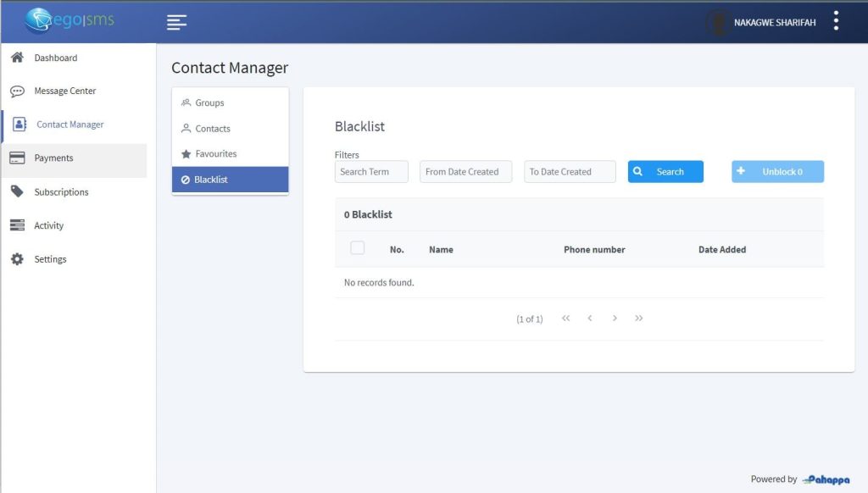Click the Subscriptions tag icon

17,192
